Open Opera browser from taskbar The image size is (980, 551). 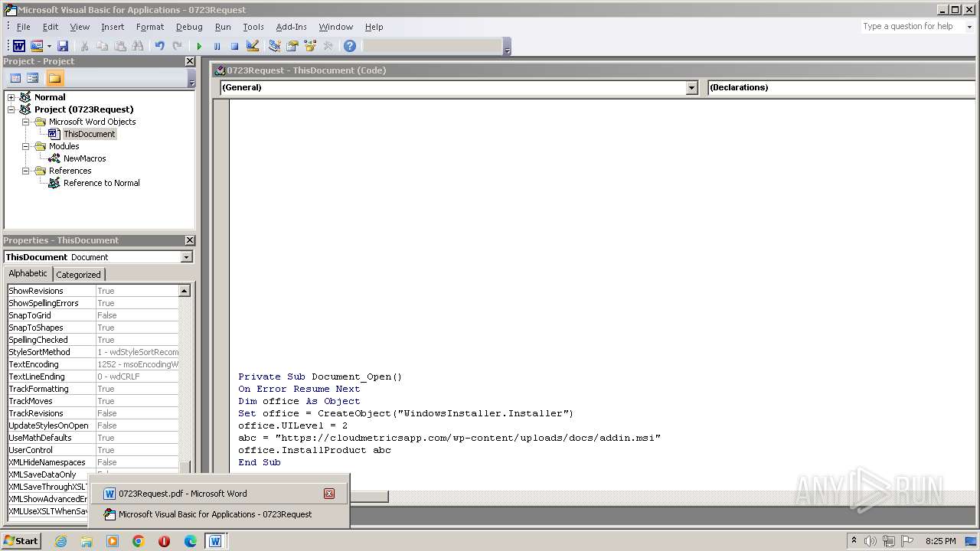164,541
